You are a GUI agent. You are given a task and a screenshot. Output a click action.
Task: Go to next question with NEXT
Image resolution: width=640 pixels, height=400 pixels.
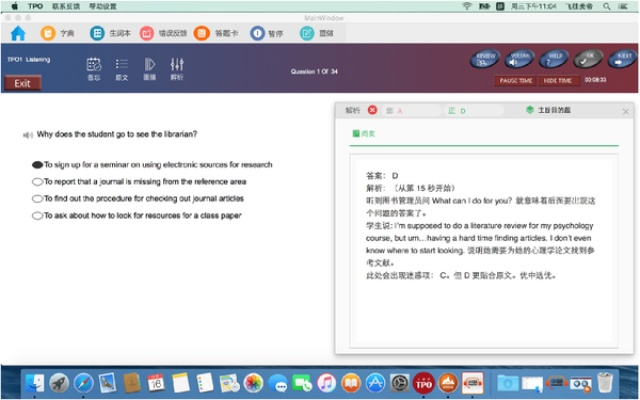[622, 59]
